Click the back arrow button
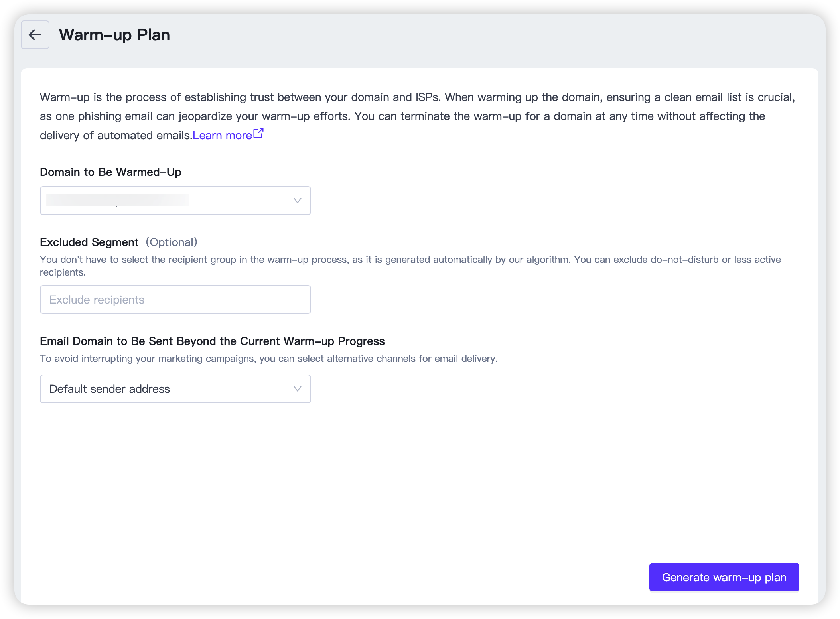Image resolution: width=840 pixels, height=619 pixels. point(35,35)
